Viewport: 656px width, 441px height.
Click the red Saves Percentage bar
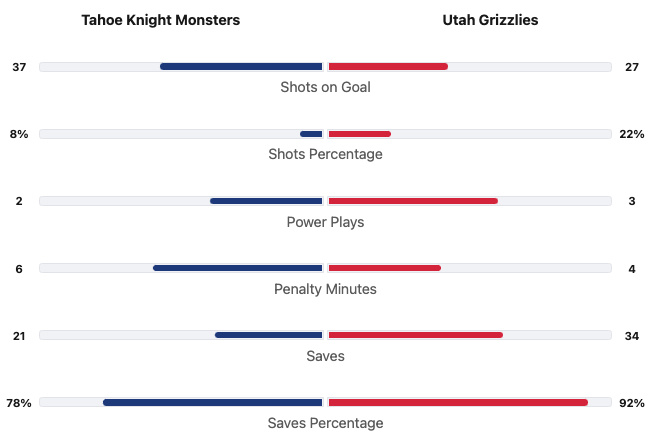coord(458,402)
